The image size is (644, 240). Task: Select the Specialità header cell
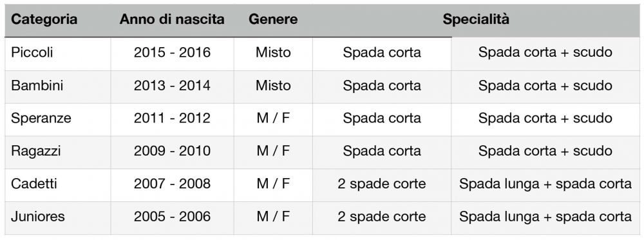(x=476, y=19)
